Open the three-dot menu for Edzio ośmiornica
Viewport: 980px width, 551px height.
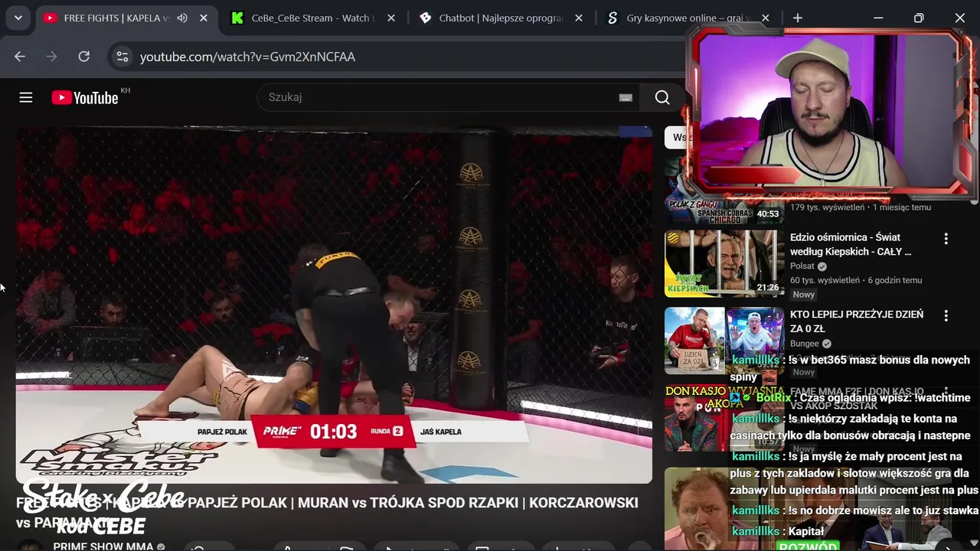pos(946,239)
